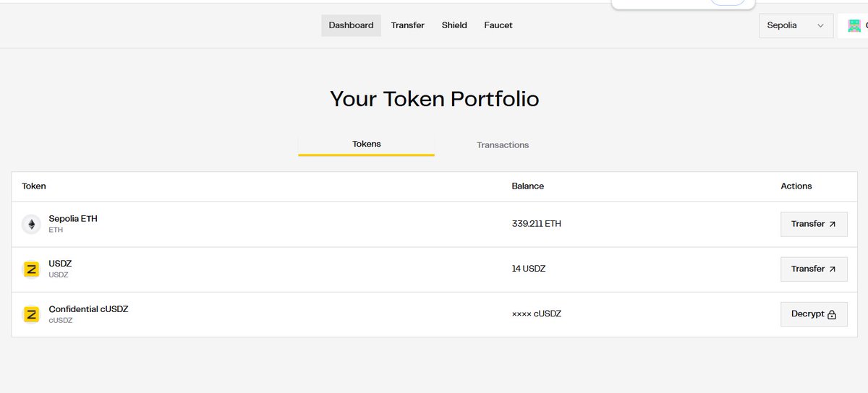Click the wallet avatar icon
868x393 pixels.
854,26
